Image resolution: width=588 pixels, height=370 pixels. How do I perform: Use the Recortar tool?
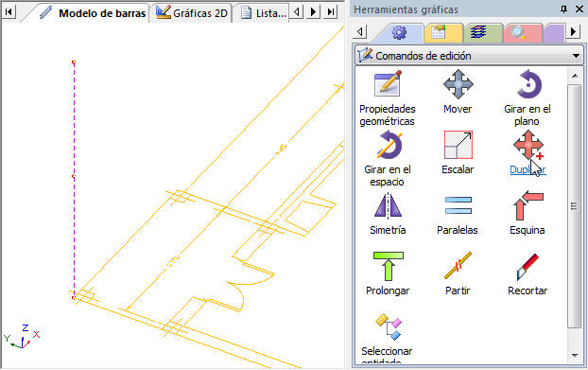point(527,273)
